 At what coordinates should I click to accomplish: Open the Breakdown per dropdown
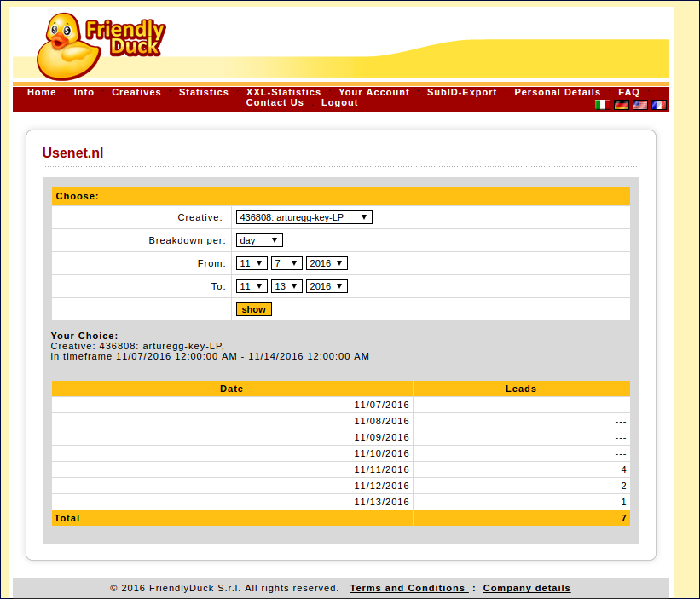pyautogui.click(x=259, y=240)
